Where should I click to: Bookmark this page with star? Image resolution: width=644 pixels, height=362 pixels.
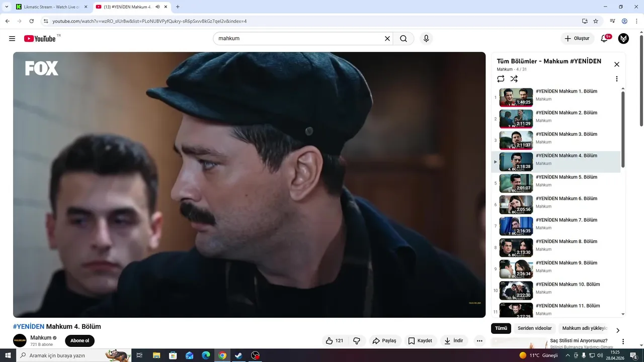(596, 21)
